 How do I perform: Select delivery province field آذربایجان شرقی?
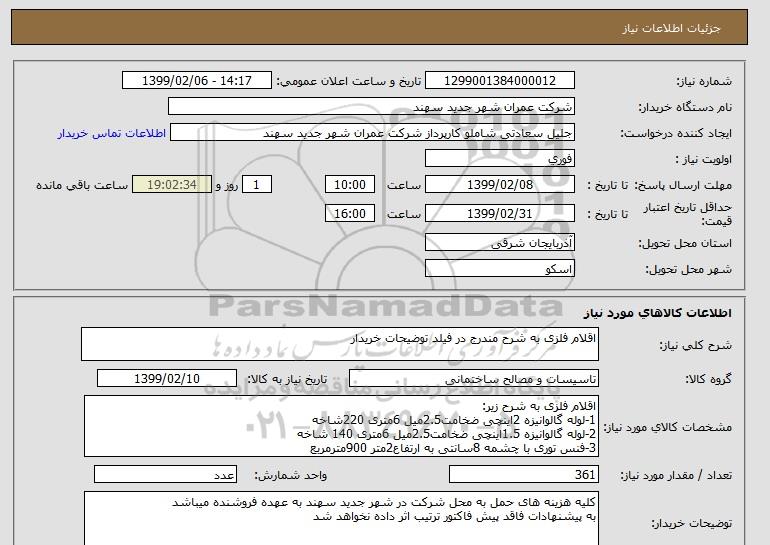[x=500, y=243]
